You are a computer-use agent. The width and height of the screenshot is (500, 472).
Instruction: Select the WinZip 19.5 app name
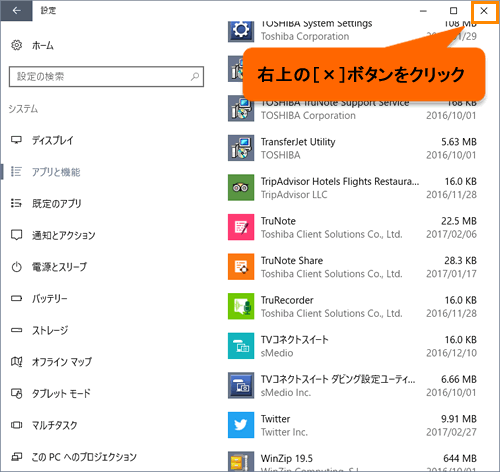pyautogui.click(x=287, y=459)
